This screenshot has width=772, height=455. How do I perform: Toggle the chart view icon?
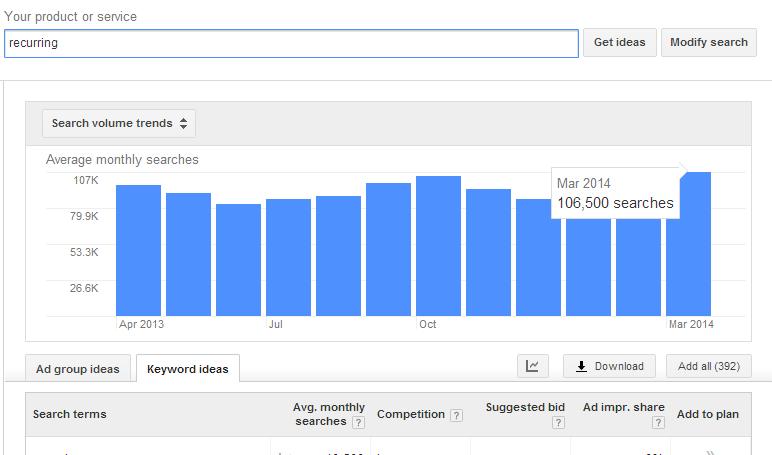tap(532, 366)
